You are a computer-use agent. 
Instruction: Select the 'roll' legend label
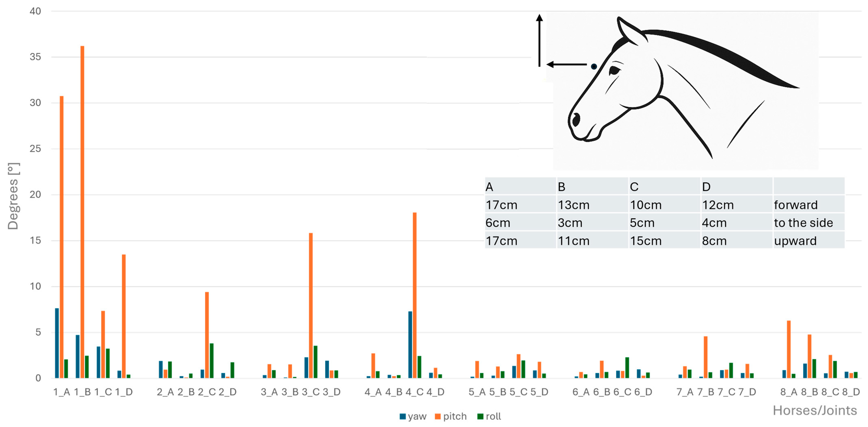coord(493,416)
